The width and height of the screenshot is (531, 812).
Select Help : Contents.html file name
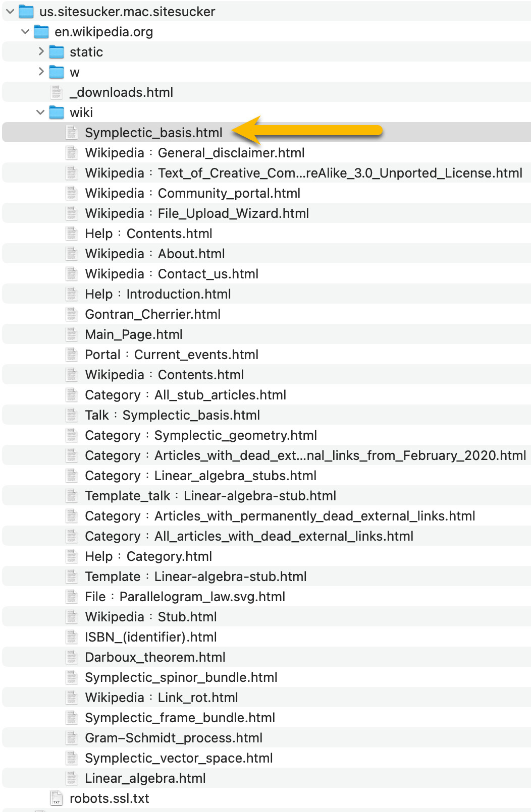tap(148, 234)
